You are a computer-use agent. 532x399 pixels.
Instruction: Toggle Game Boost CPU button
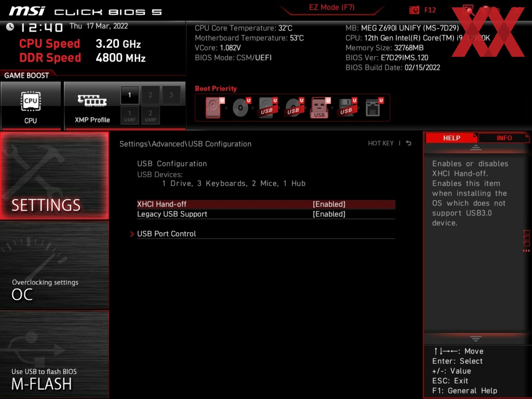pyautogui.click(x=30, y=106)
